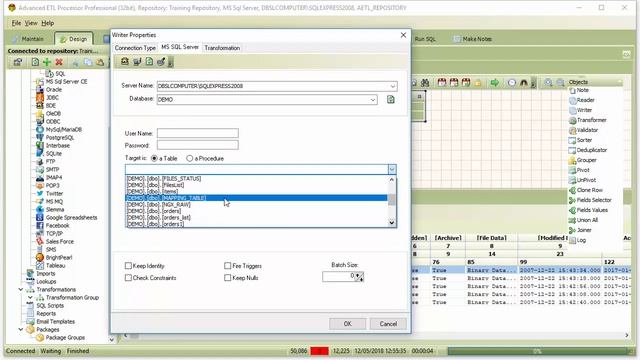Click the binoculars icon in designer toolbar
Screen dimensions: 640x360
click(425, 83)
